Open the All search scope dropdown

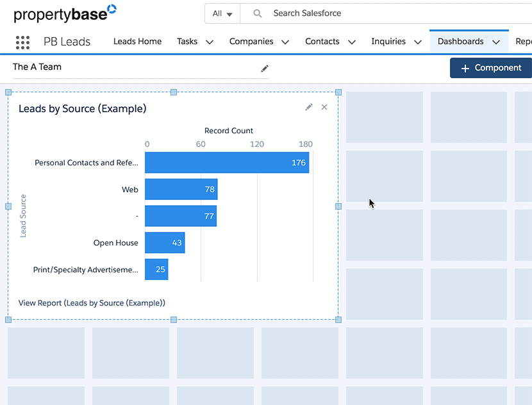pyautogui.click(x=221, y=13)
